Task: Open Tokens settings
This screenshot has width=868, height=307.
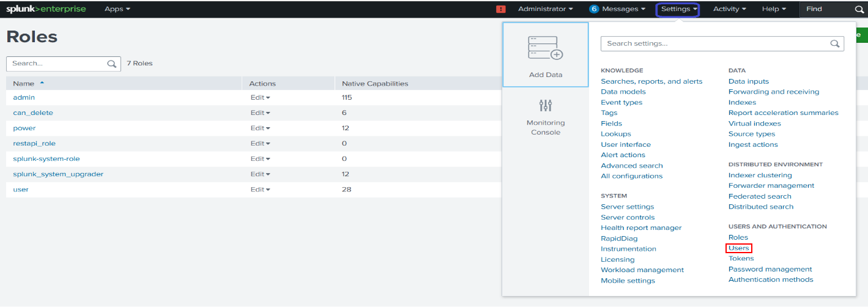Action: click(x=741, y=258)
